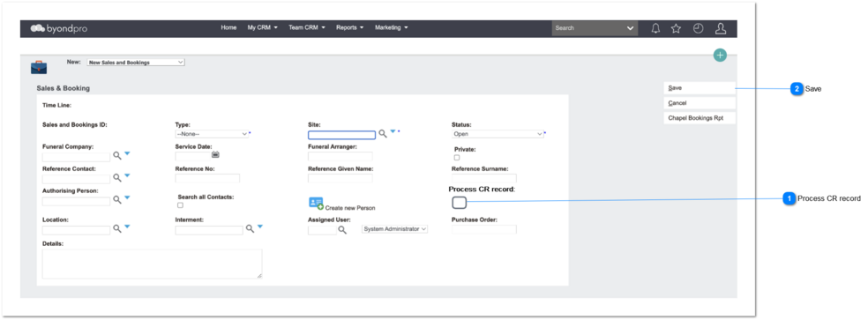Focus the Reference Surname input field

[x=483, y=178]
